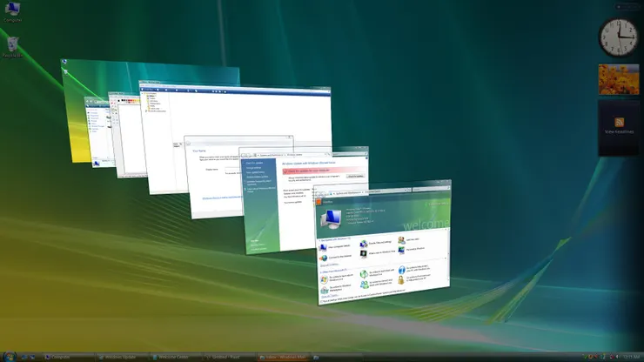Switch to the Untitled - Paint taskbar button
This screenshot has height=362, width=644.
pos(230,357)
